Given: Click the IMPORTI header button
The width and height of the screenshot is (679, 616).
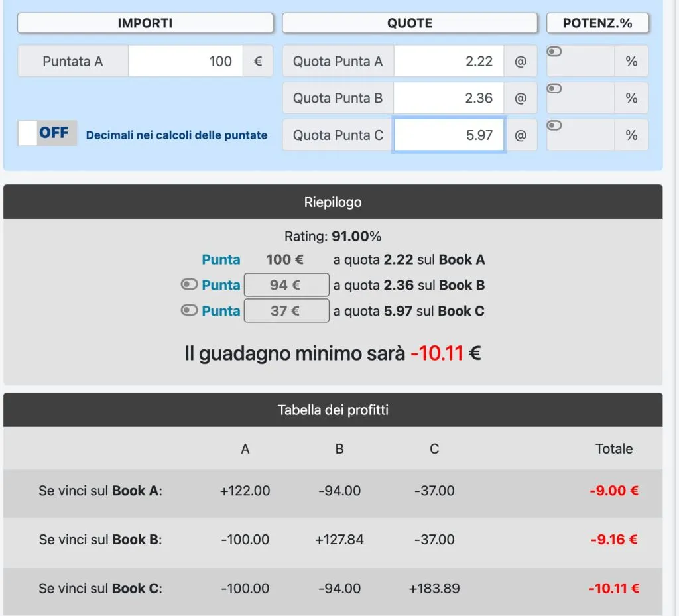Looking at the screenshot, I should pos(145,23).
